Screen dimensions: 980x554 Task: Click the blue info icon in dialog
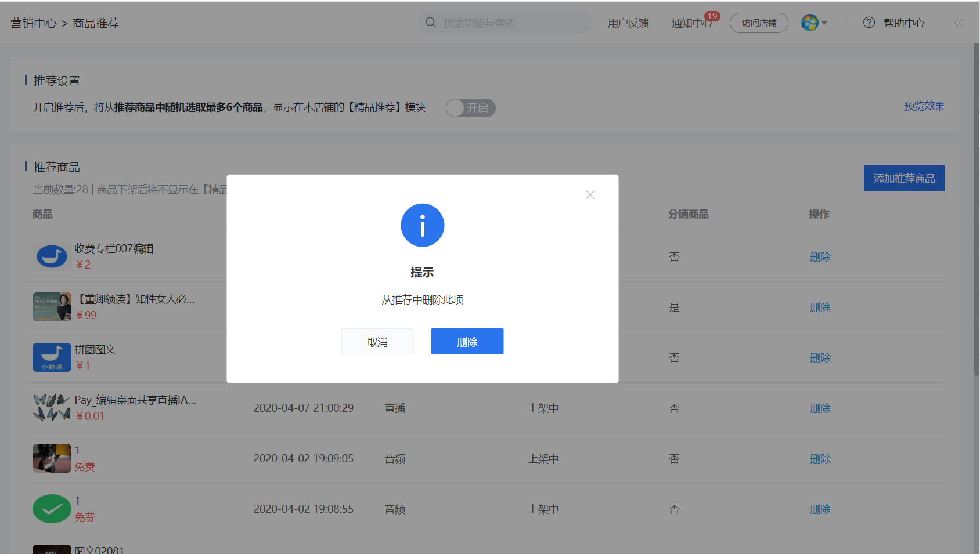point(423,225)
